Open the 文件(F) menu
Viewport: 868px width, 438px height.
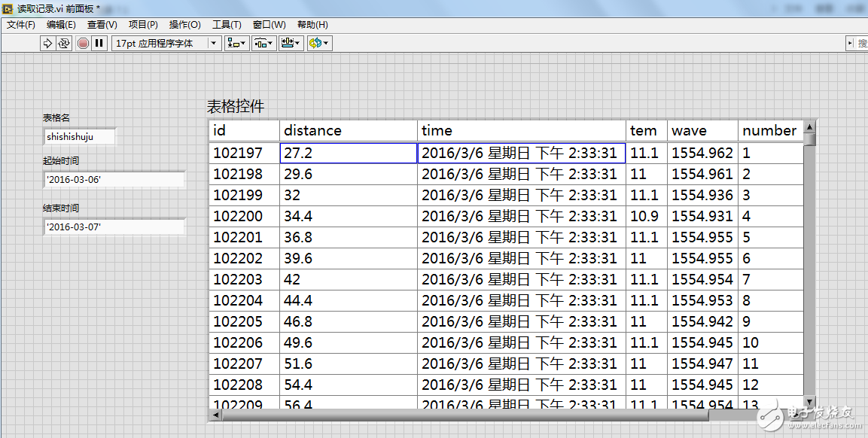pyautogui.click(x=21, y=25)
